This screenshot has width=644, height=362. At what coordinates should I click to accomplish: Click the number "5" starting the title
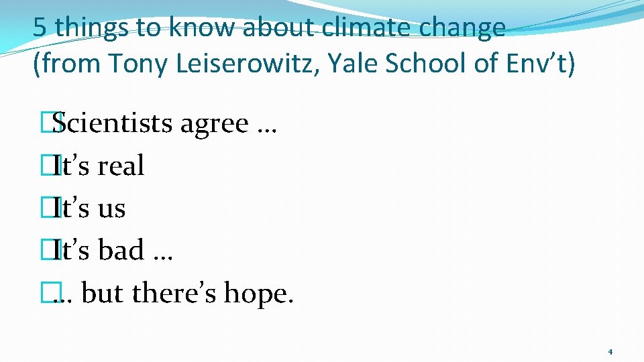[40, 26]
